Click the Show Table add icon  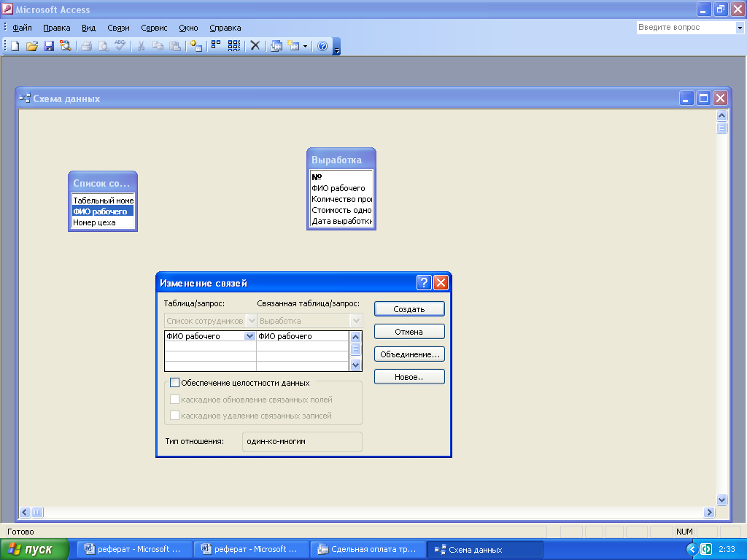coord(196,46)
